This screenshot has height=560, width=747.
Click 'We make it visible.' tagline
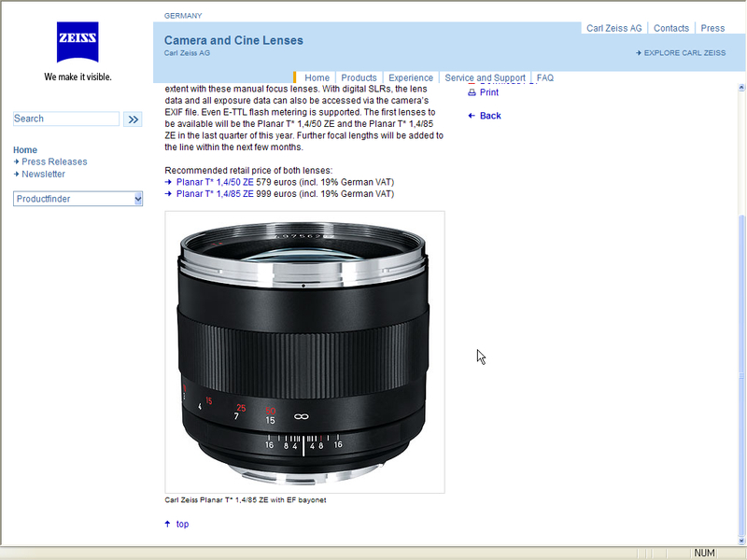[x=78, y=77]
